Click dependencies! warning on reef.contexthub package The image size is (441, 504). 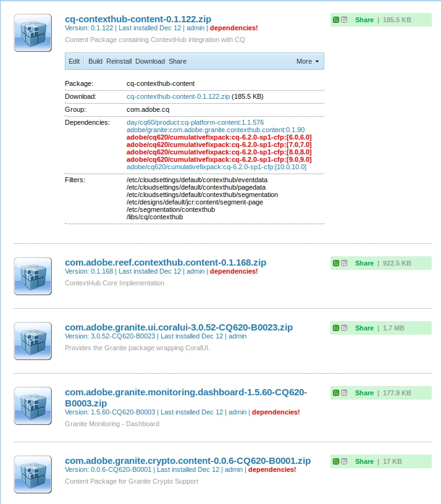(x=233, y=271)
